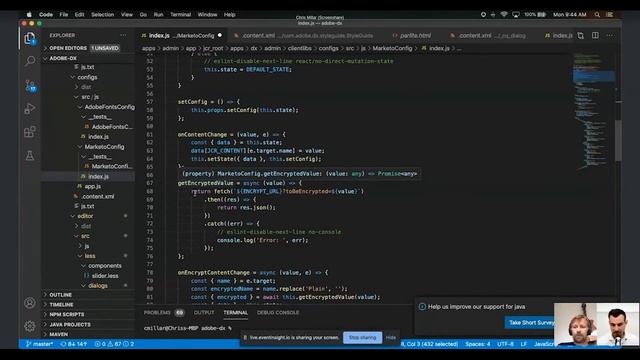This screenshot has width=640, height=360.
Task: Expand the TIMELINE section
Action: pyautogui.click(x=61, y=304)
